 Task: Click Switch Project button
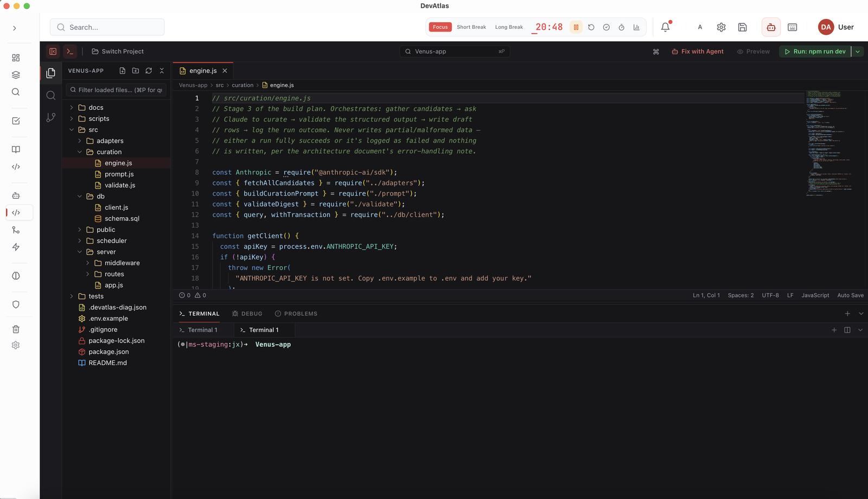coord(118,52)
